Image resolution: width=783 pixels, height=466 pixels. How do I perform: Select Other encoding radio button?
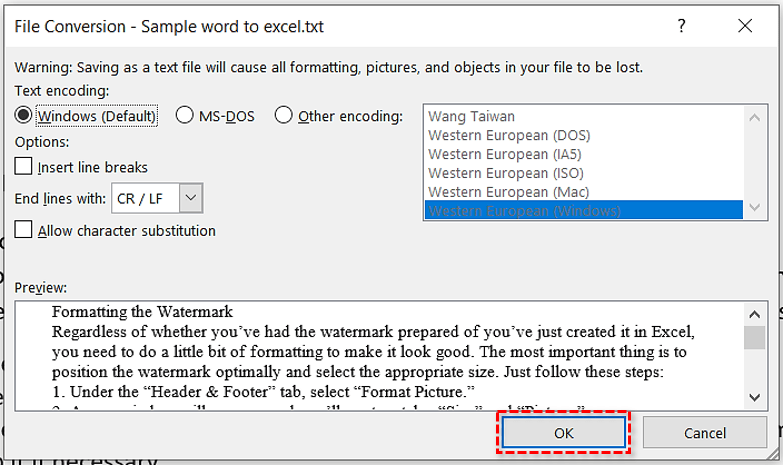point(284,116)
